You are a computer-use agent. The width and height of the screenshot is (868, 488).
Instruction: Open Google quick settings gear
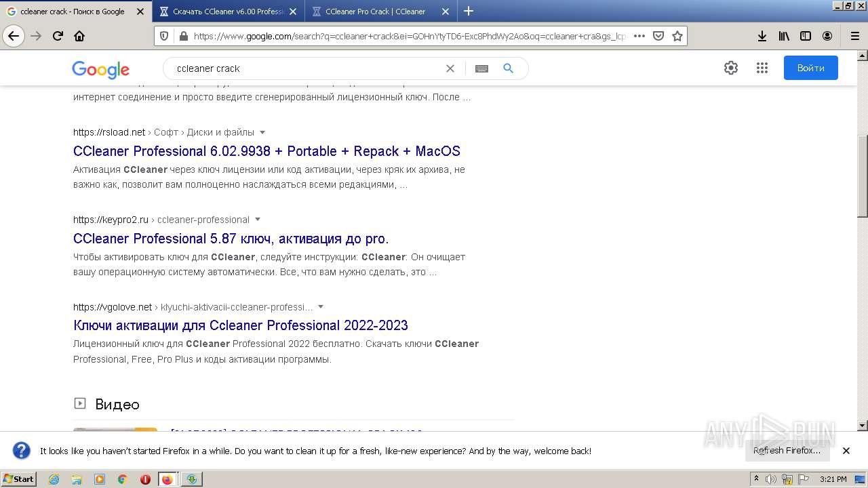(730, 68)
